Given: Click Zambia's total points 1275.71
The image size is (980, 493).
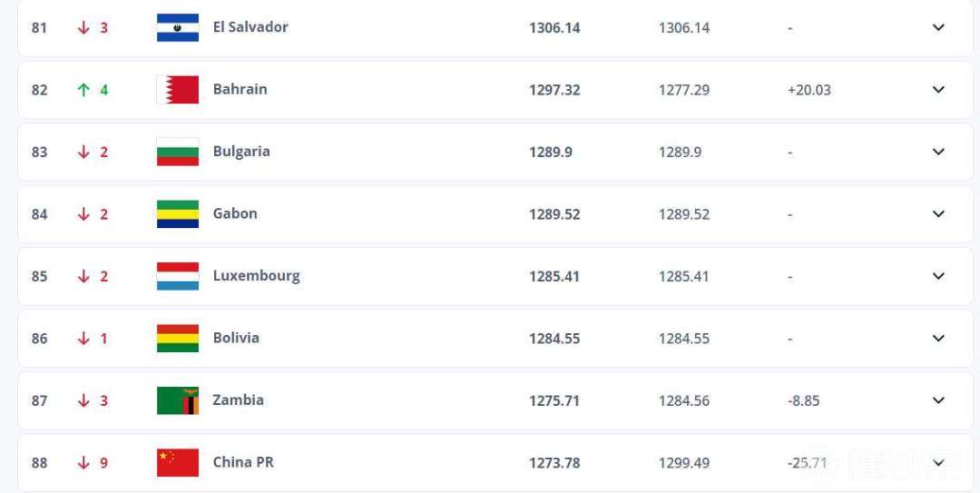Looking at the screenshot, I should point(554,400).
